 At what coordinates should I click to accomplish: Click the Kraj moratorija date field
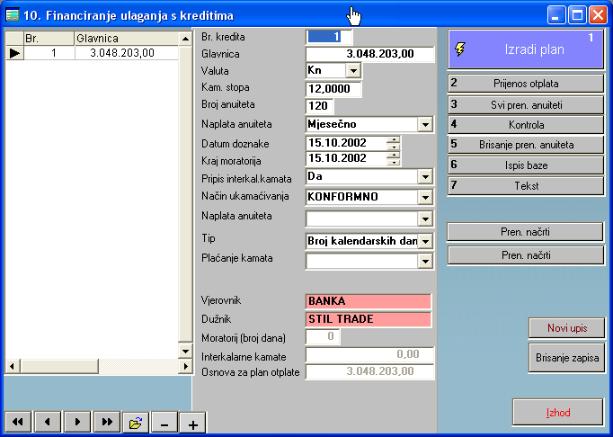(x=346, y=158)
